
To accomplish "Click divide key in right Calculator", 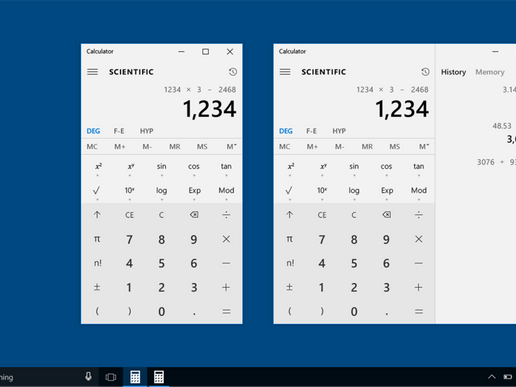I will point(419,215).
